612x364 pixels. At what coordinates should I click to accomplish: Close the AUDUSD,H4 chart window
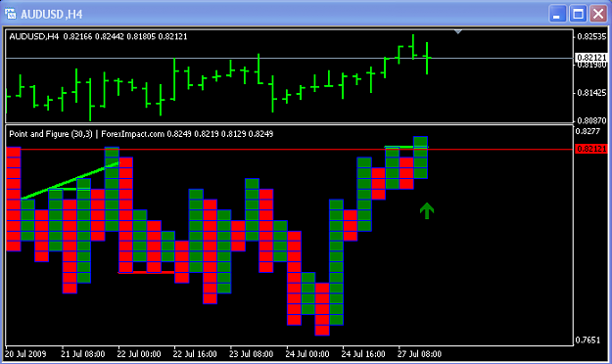598,15
